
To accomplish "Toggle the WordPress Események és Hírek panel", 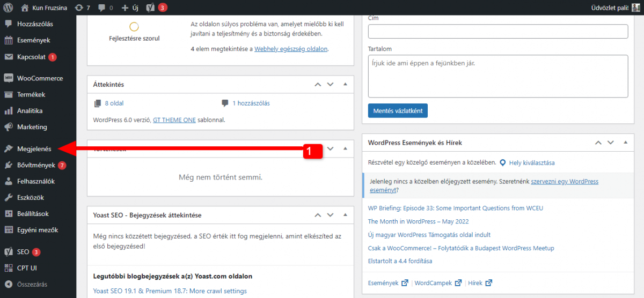I will click(x=625, y=143).
